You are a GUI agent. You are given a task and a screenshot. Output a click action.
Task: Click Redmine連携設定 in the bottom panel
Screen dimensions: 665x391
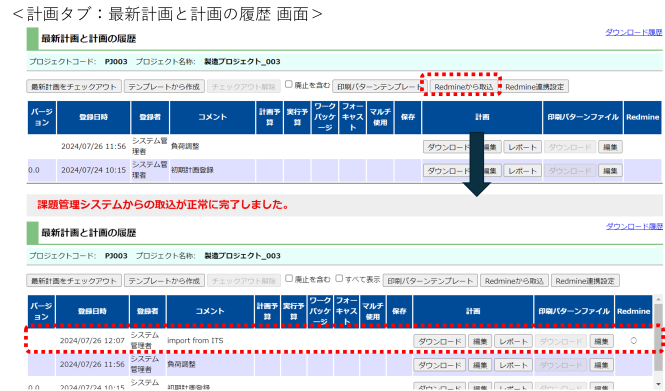pyautogui.click(x=585, y=281)
